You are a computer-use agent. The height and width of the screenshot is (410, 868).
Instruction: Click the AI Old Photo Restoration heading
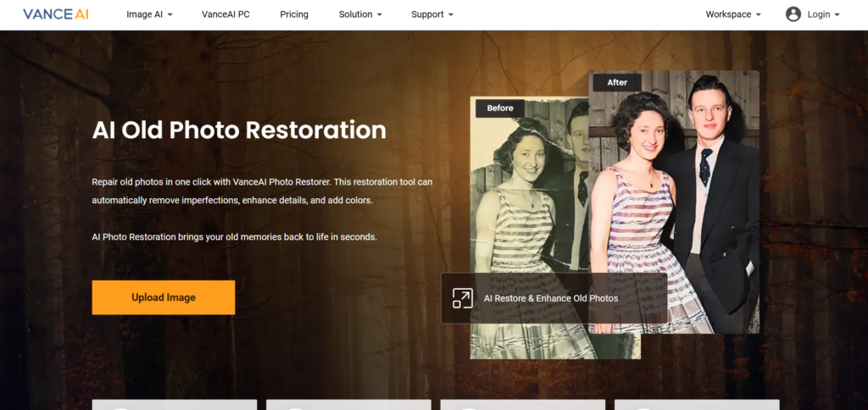click(x=239, y=130)
